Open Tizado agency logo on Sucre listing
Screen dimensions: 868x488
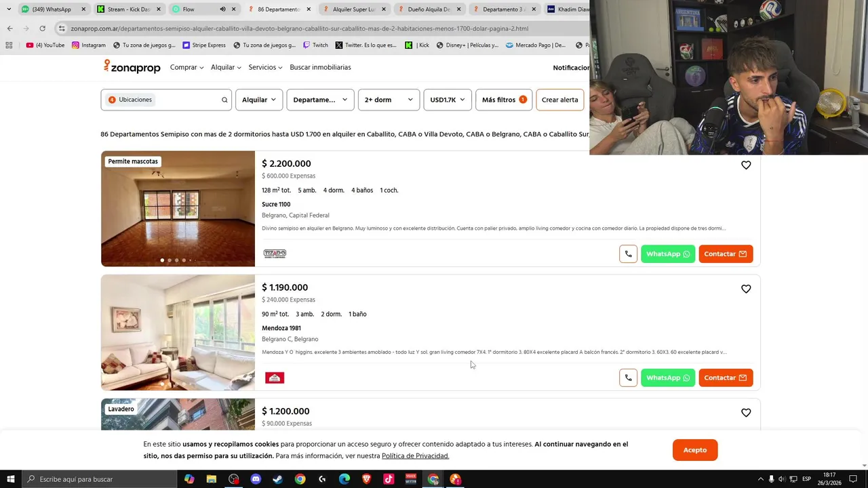click(275, 253)
